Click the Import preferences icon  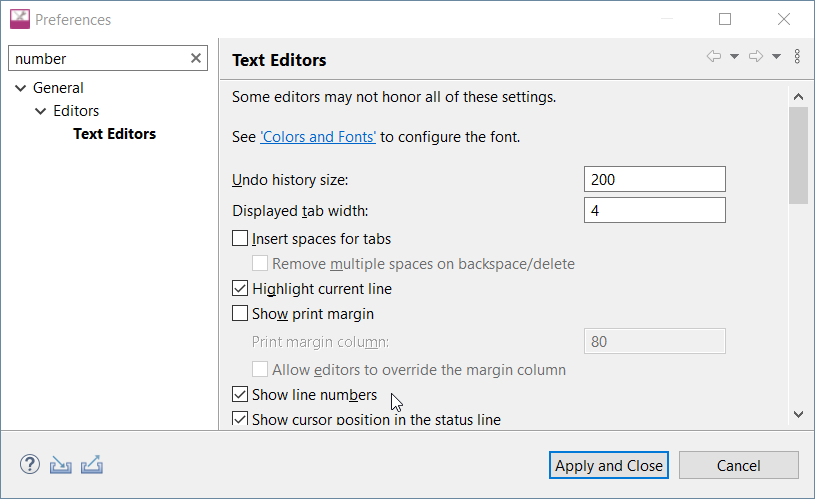point(61,465)
